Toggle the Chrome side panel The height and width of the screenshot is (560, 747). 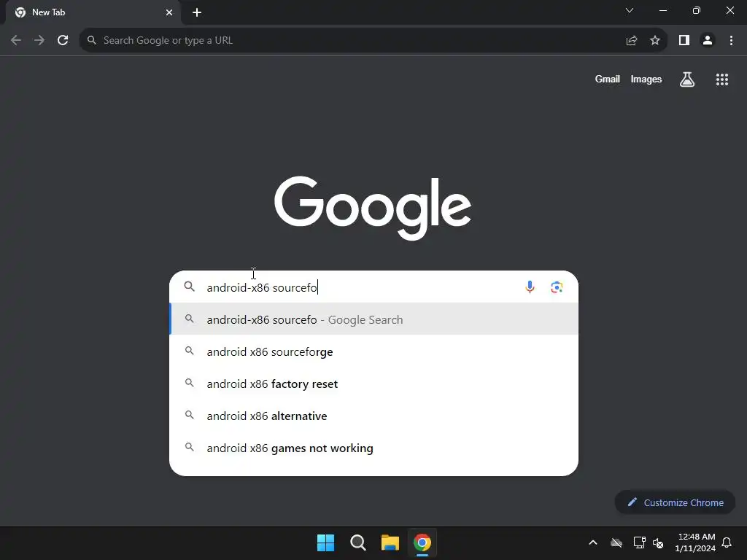(x=684, y=41)
